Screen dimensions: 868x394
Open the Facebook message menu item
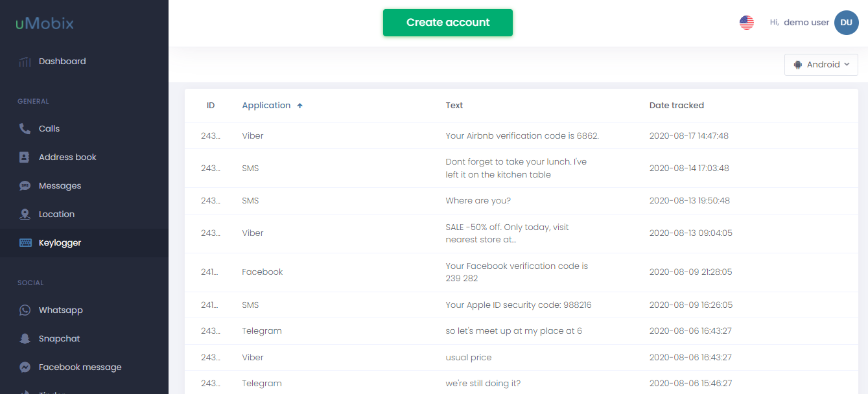point(80,367)
